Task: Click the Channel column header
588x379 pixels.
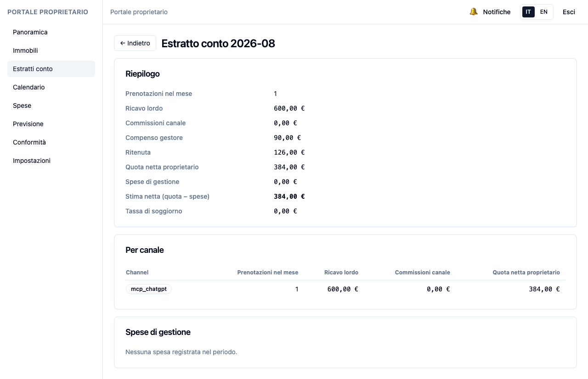Action: 137,273
